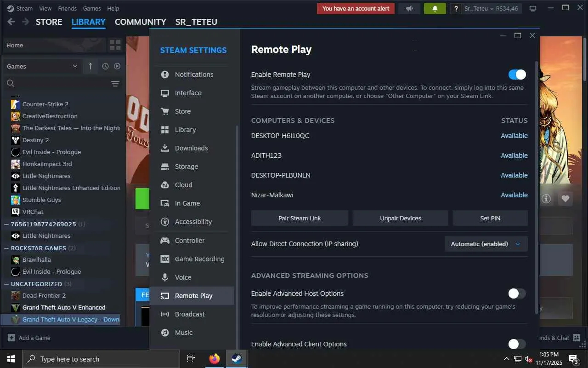
Task: Open Friends & Chat icon
Action: [x=577, y=338]
